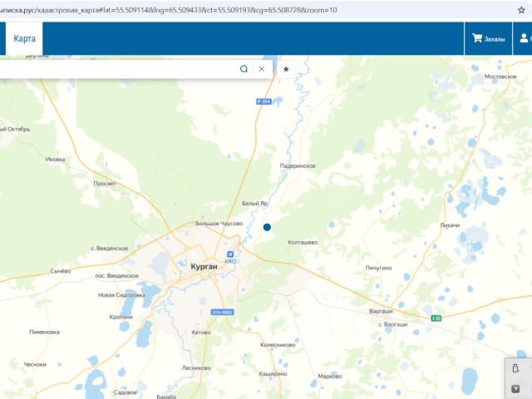Open Заказы orders page
The image size is (532, 399).
pos(488,39)
